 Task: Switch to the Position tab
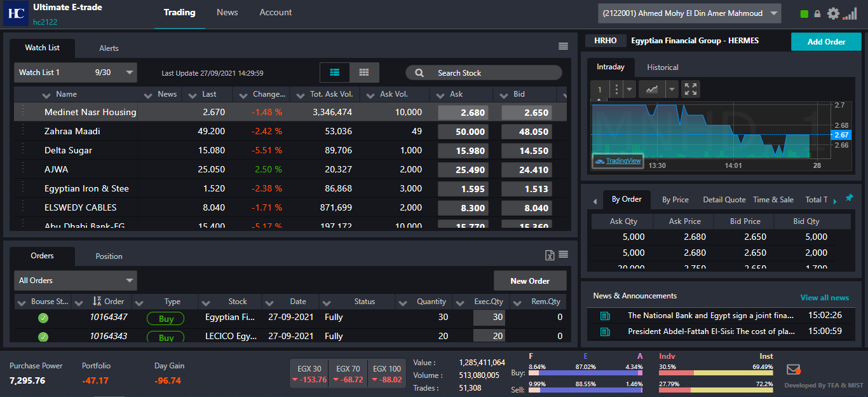click(x=109, y=256)
